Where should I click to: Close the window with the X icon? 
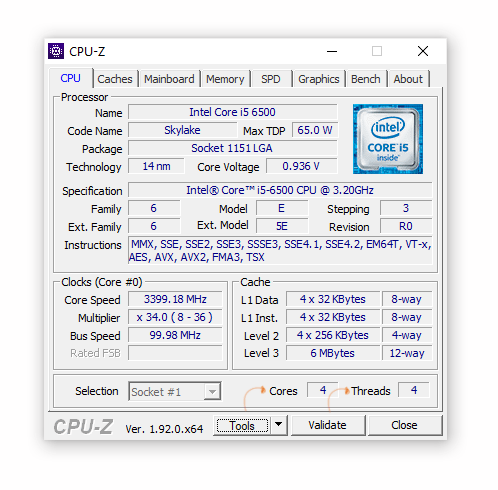423,51
